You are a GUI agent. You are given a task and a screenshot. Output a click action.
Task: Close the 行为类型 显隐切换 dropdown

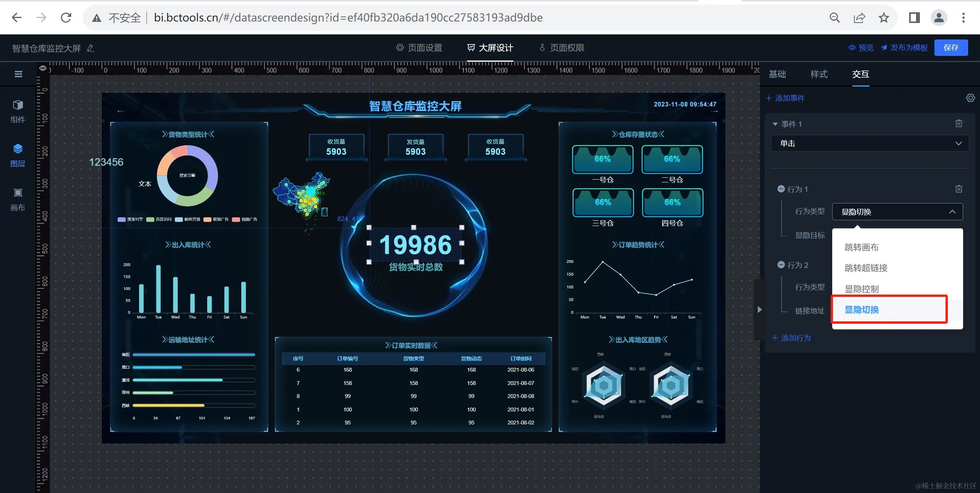pos(952,212)
